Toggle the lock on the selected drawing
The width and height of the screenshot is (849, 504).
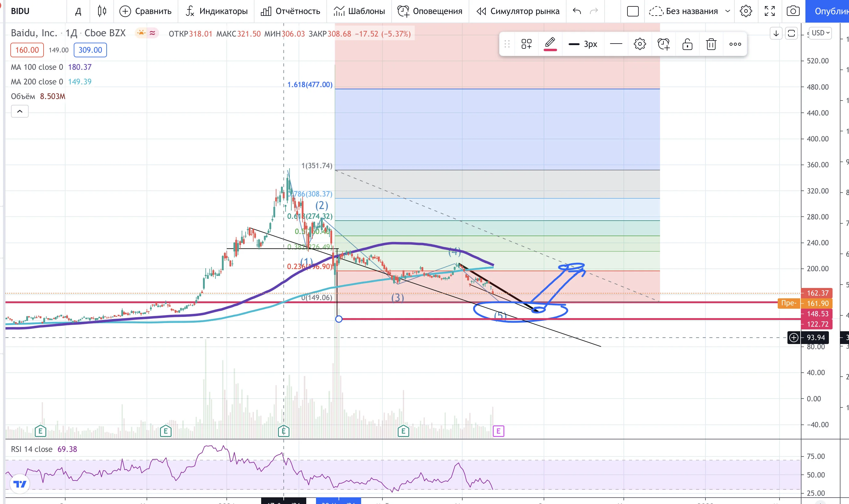(687, 44)
